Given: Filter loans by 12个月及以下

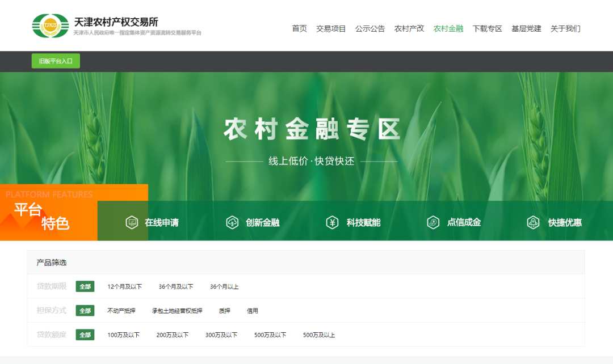Looking at the screenshot, I should coord(124,287).
